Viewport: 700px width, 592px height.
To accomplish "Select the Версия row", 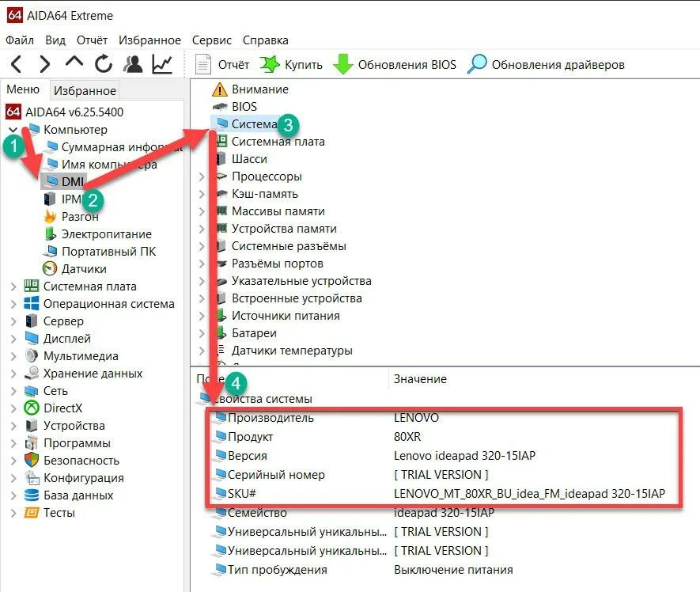I will click(445, 456).
